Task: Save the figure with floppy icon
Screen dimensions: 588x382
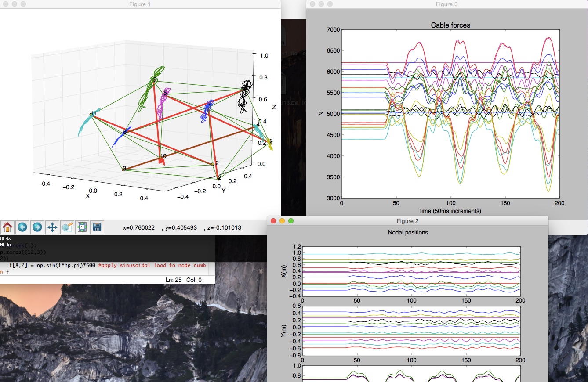Action: tap(97, 227)
